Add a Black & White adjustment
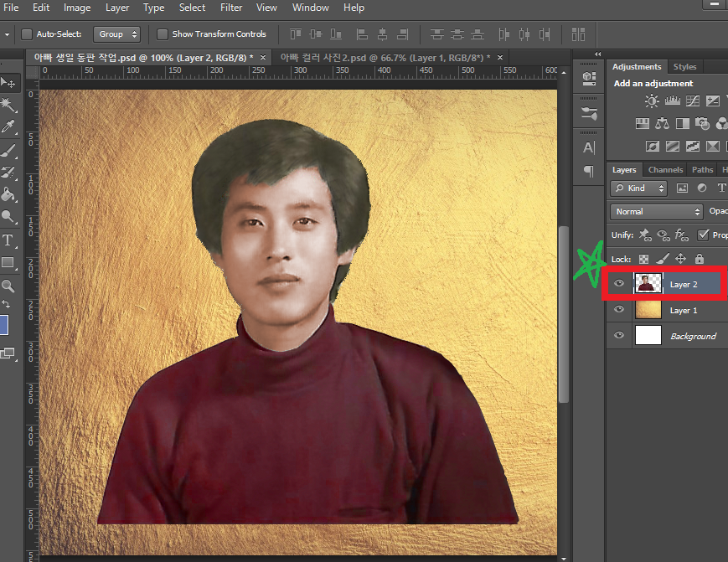This screenshot has height=562, width=728. click(683, 123)
